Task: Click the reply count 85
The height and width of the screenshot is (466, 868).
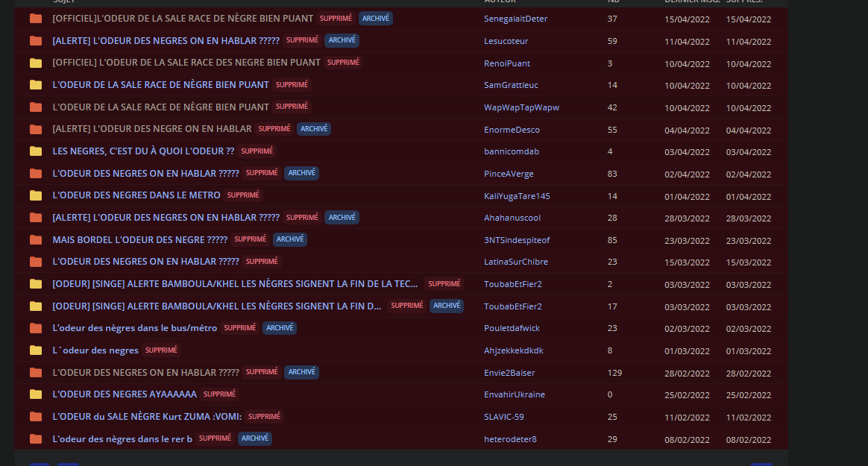Action: pos(612,240)
